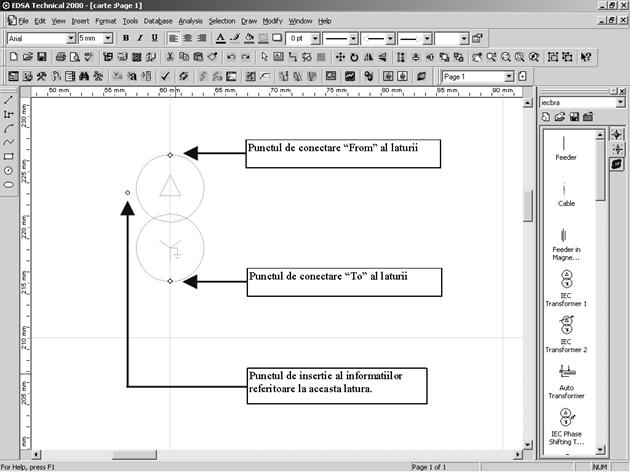The height and width of the screenshot is (472, 630).
Task: Select the rectangle drawing tool
Action: 9,157
